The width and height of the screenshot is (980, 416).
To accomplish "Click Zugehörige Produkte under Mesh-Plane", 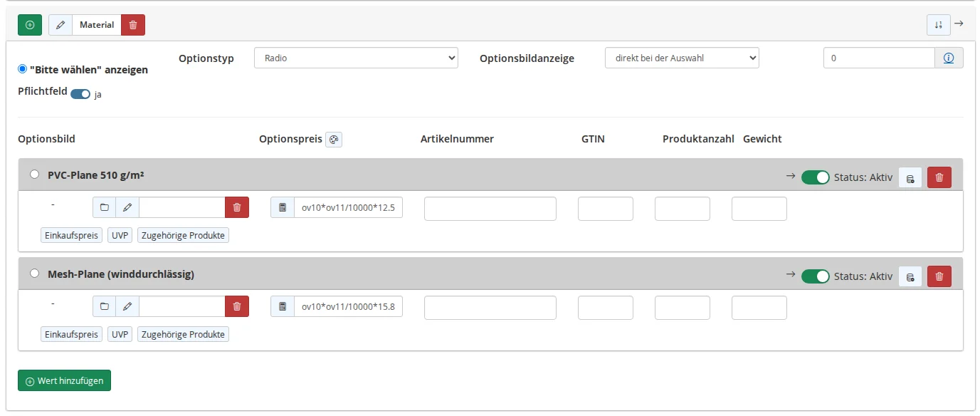I will click(184, 334).
